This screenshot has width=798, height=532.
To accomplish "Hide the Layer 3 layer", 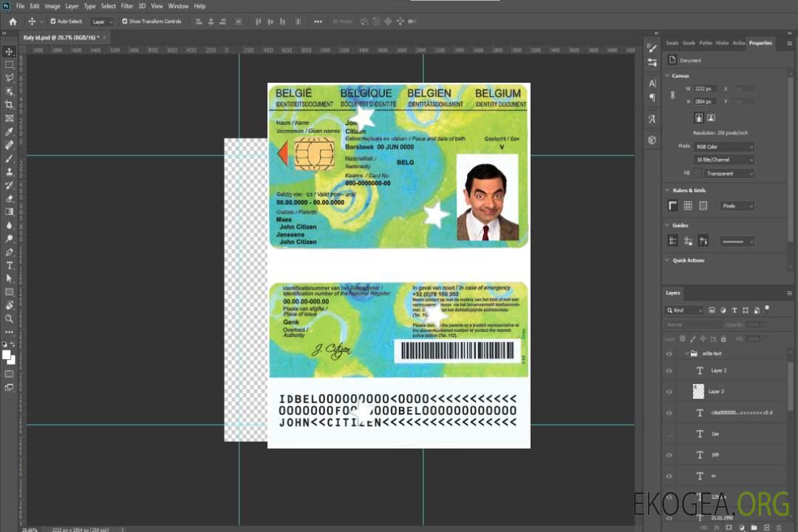I will [x=669, y=392].
